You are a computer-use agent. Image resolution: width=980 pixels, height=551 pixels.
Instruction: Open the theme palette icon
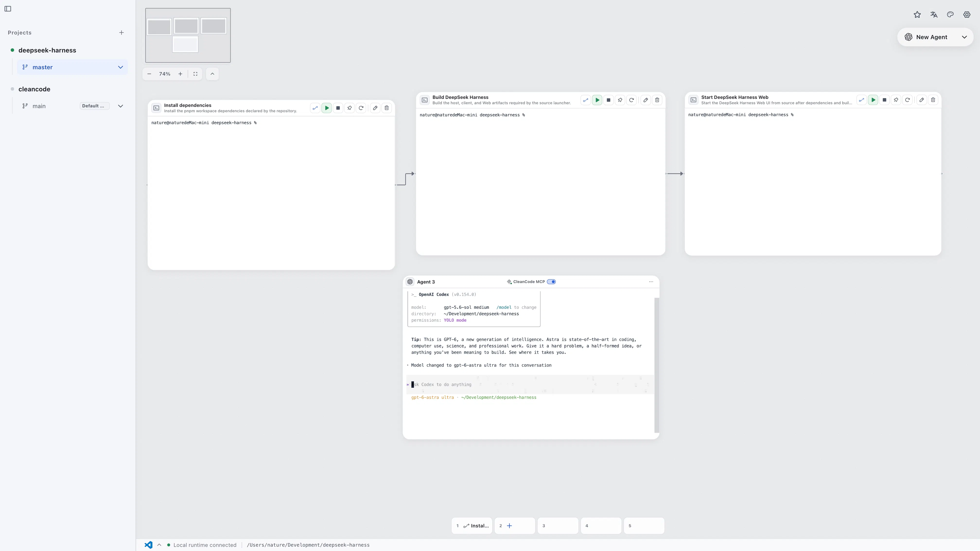pos(950,14)
